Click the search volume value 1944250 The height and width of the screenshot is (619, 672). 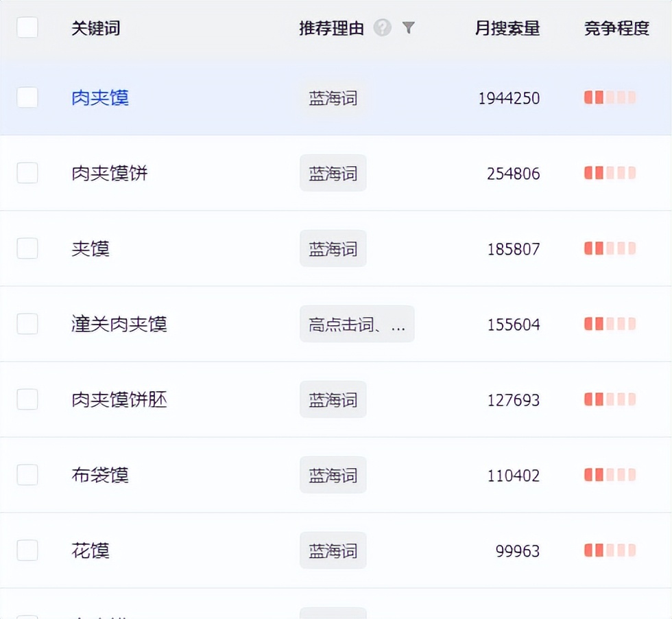[x=508, y=97]
